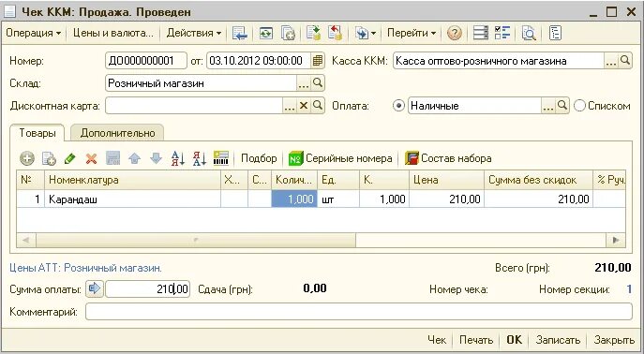644x354 pixels.
Task: Open the Касса ККМ selection with ellipsis button
Action: [611, 61]
